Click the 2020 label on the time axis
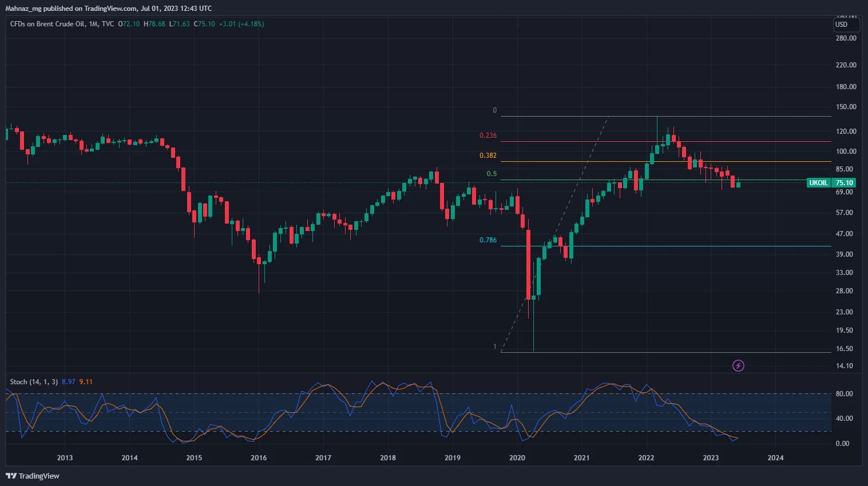 coord(517,457)
